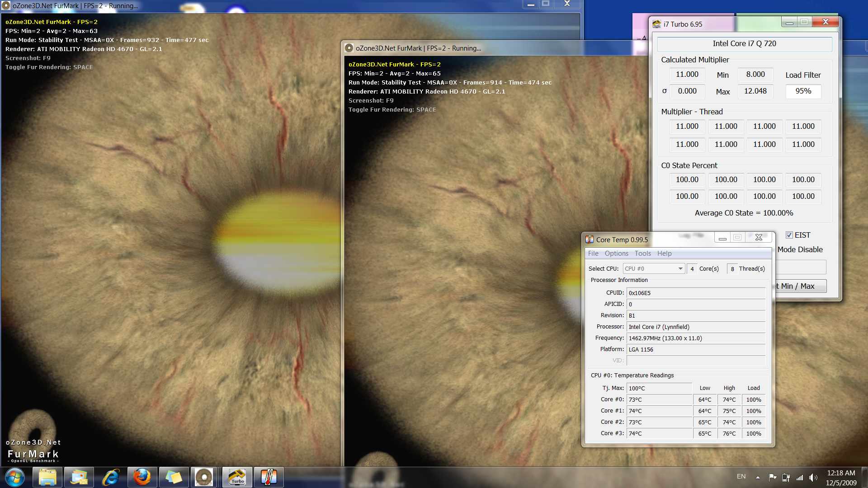Toggle the EIST checkbox in i7 Turbo
The width and height of the screenshot is (868, 488).
click(789, 235)
